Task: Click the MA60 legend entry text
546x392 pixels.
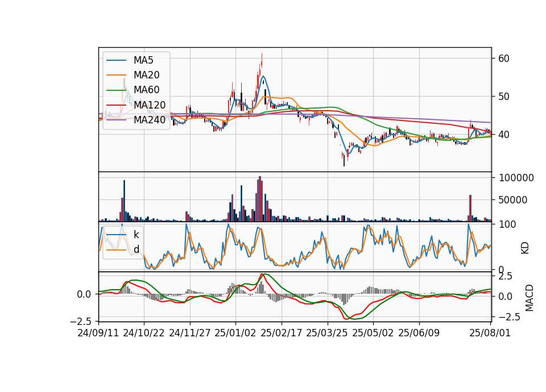Action: tap(146, 90)
